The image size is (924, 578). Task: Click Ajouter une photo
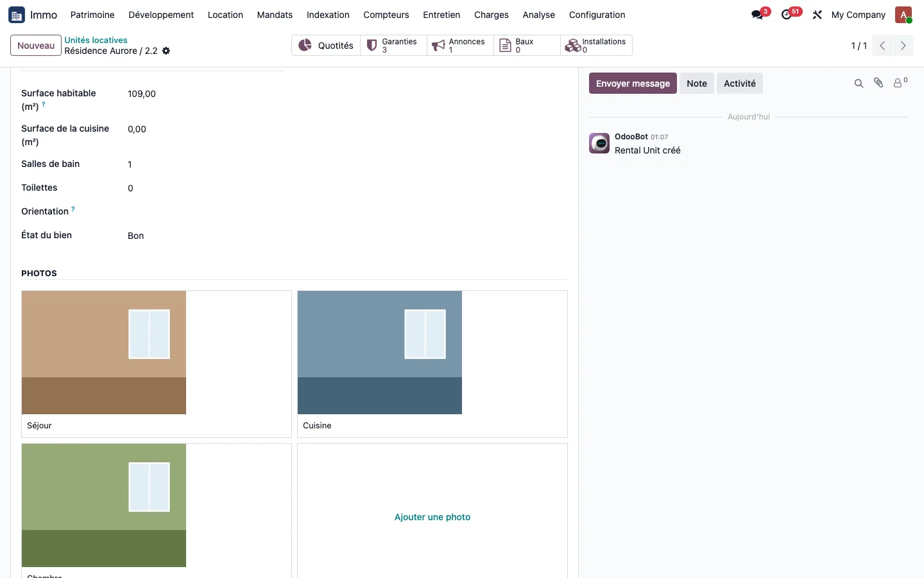pos(432,517)
